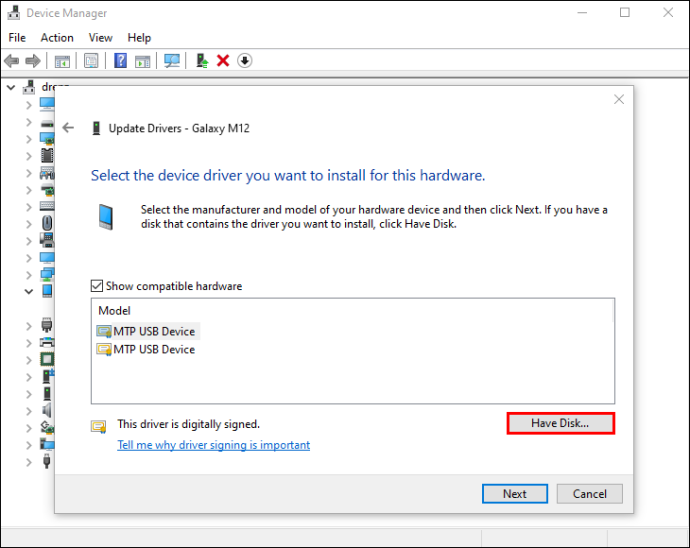Expand the USB controllers plug category chevron
Viewport: 690px width, 548px height.
tap(29, 462)
